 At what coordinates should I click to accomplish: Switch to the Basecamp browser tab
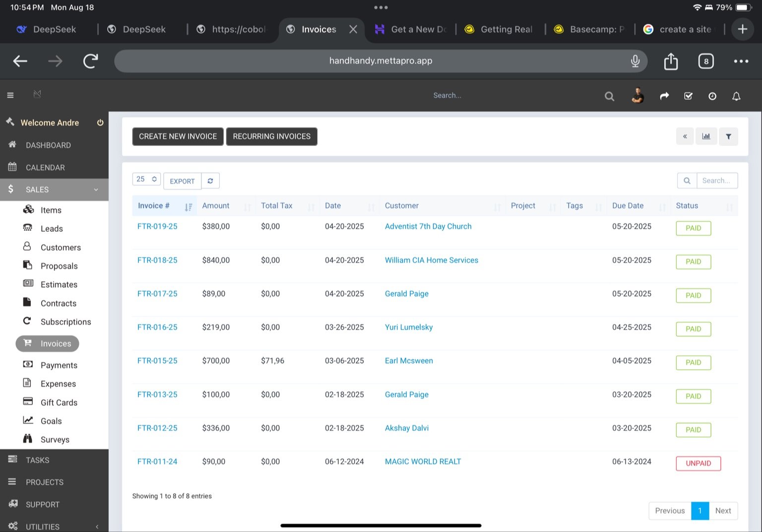point(589,29)
